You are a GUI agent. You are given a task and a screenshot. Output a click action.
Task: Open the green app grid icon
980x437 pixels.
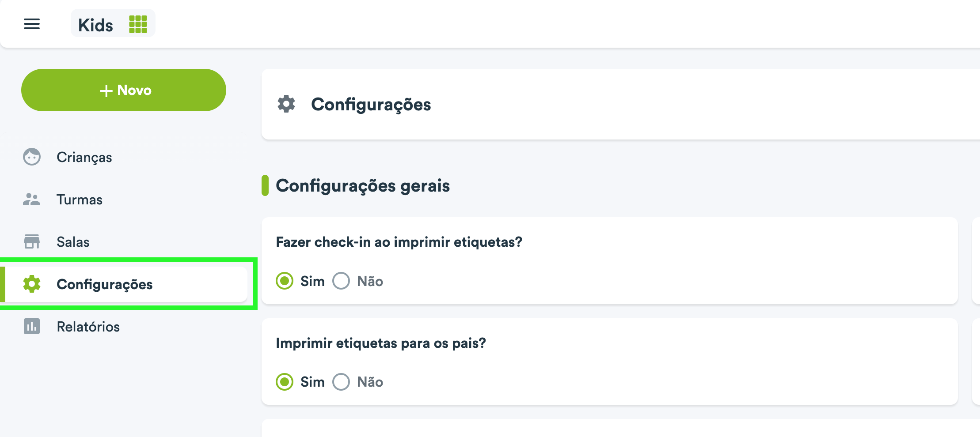[x=138, y=24]
